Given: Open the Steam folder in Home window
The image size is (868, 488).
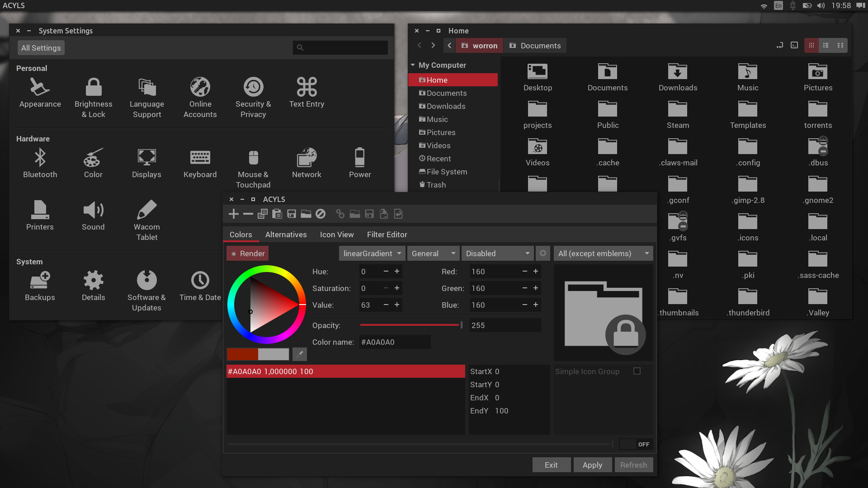Looking at the screenshot, I should tap(678, 115).
